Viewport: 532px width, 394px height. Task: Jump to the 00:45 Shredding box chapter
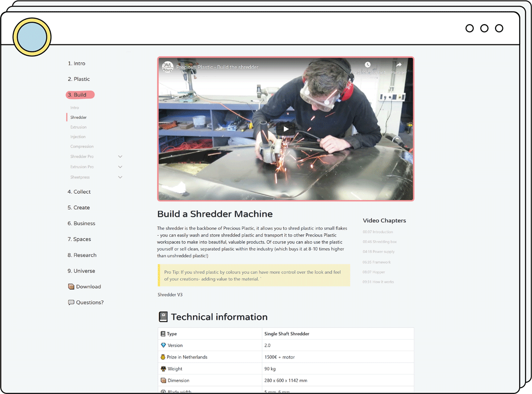[379, 242]
